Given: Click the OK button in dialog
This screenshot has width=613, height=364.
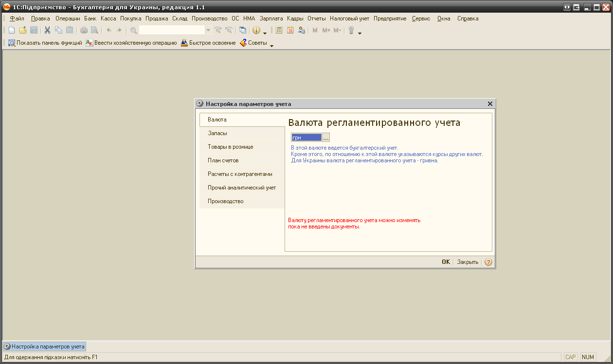Looking at the screenshot, I should click(x=446, y=262).
